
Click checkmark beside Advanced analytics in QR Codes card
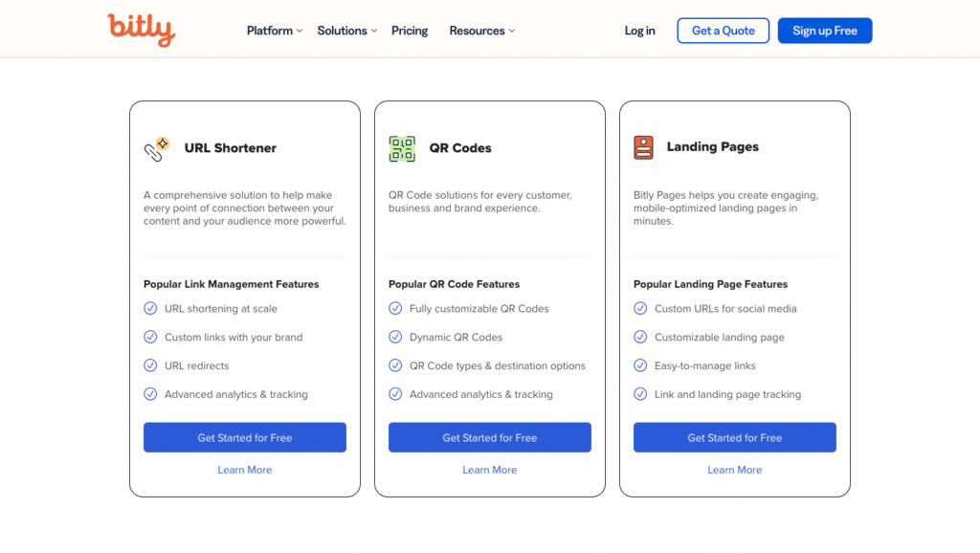[x=395, y=394]
